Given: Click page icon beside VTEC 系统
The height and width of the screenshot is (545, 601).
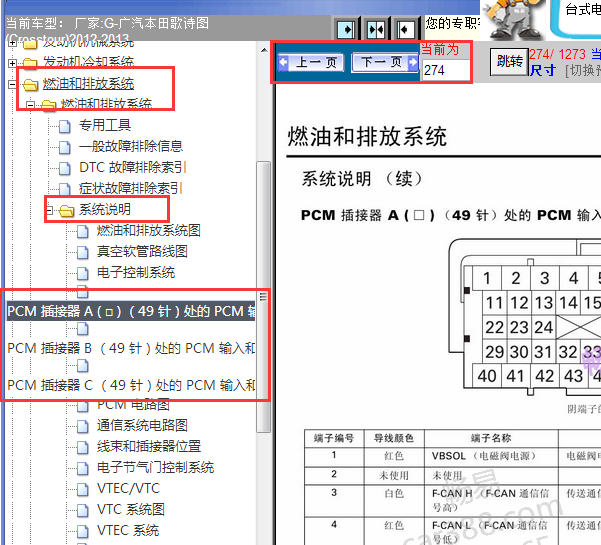Looking at the screenshot, I should (x=83, y=531).
